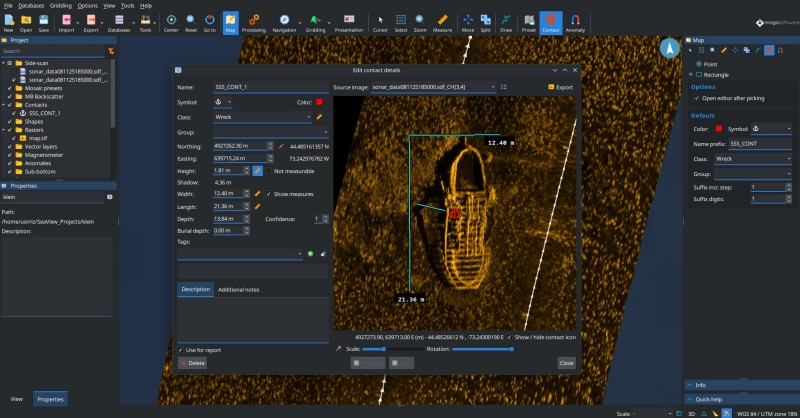Open the Options menu
Screen dimensions: 800x418
point(87,6)
